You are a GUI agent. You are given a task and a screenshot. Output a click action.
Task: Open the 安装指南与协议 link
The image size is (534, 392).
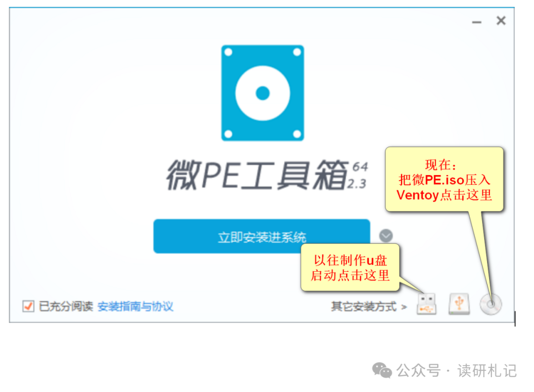135,306
